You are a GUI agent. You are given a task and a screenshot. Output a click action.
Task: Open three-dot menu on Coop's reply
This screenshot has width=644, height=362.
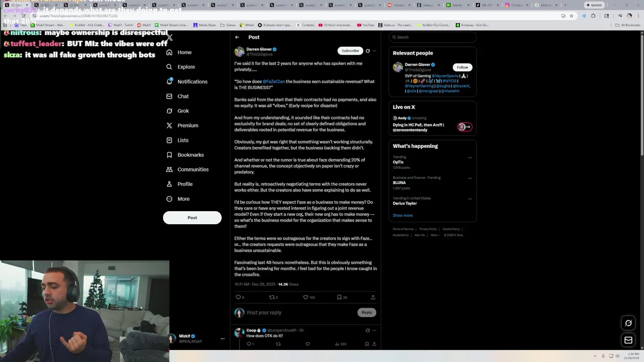coord(374,330)
